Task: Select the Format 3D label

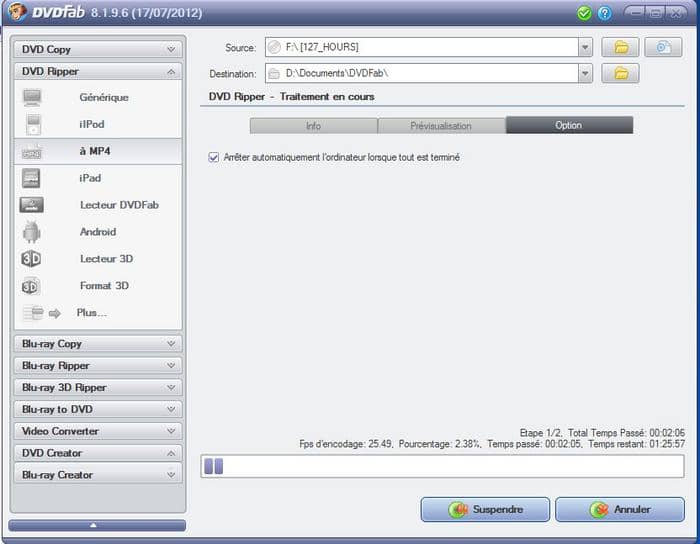Action: pyautogui.click(x=104, y=286)
